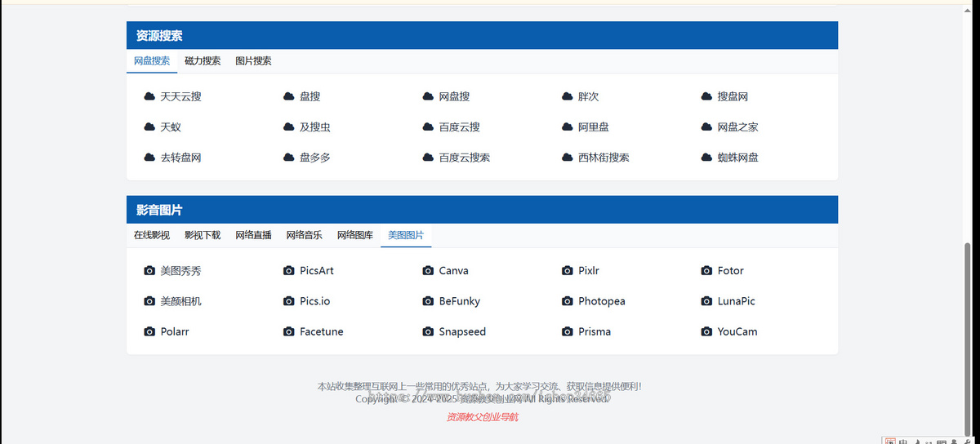
Task: Go to the Pics.io link
Action: (x=314, y=301)
